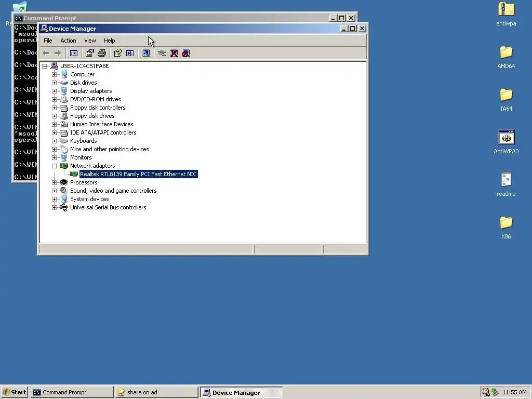Expand Human Interface Devices node

pos(54,124)
